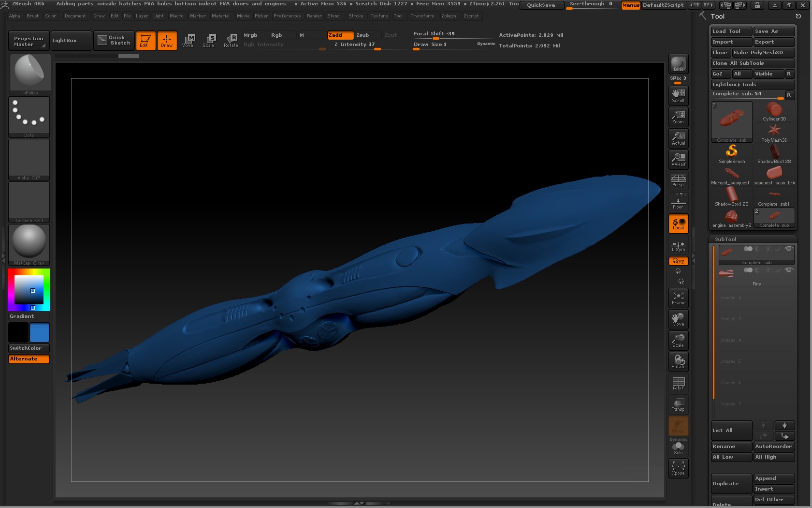
Task: Select the Fins subtool row
Action: [756, 277]
